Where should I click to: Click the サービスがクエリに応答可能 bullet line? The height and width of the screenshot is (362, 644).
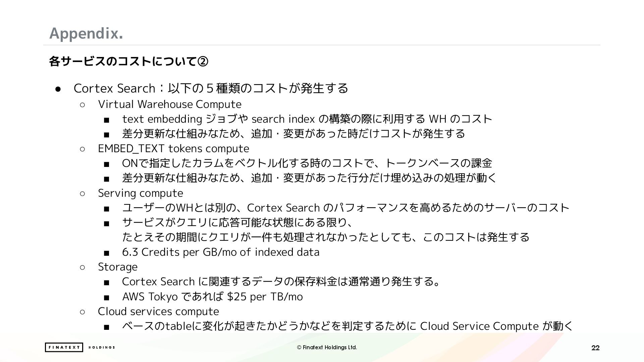(326, 230)
